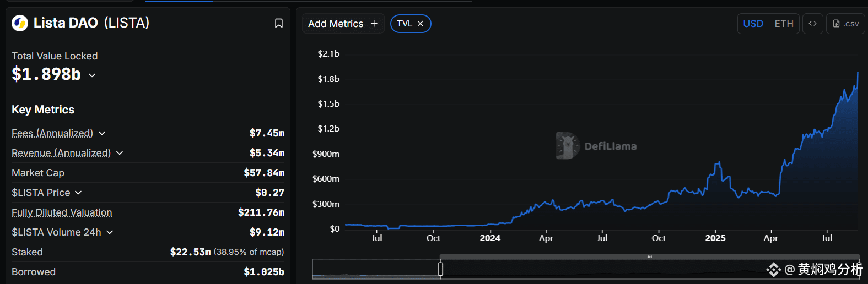Image resolution: width=868 pixels, height=284 pixels.
Task: Expand the $LISTA Volume 24h row
Action: tap(110, 232)
